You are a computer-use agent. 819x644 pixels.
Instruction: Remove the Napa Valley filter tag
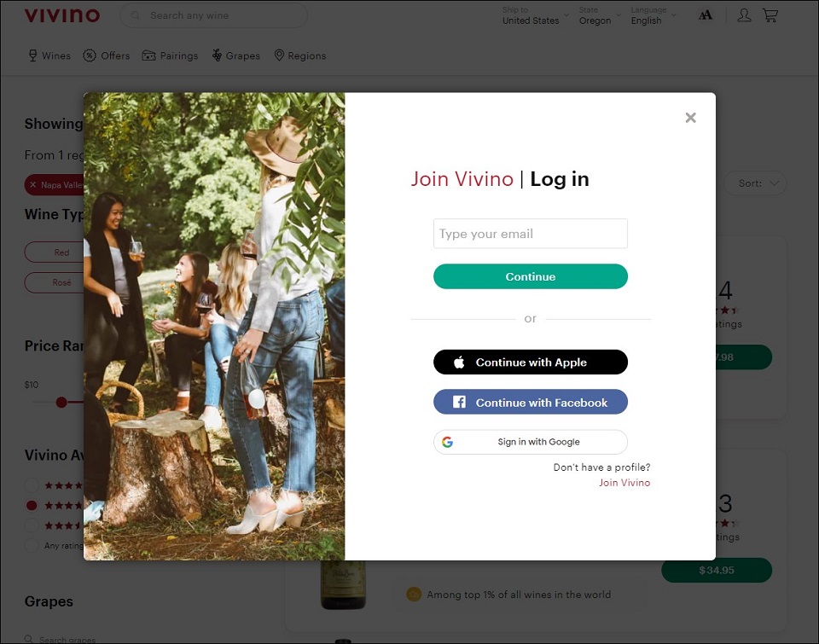pyautogui.click(x=33, y=185)
